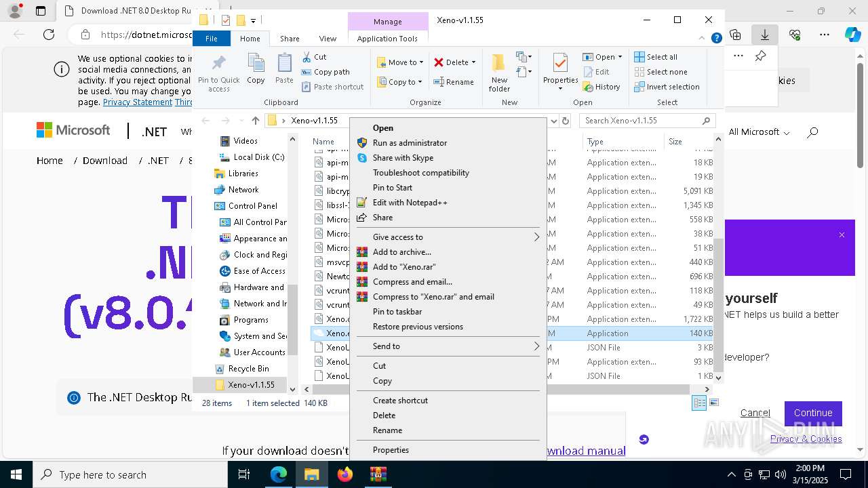Click Edge Downloads icon in toolbar
The height and width of the screenshot is (488, 868).
click(x=764, y=35)
